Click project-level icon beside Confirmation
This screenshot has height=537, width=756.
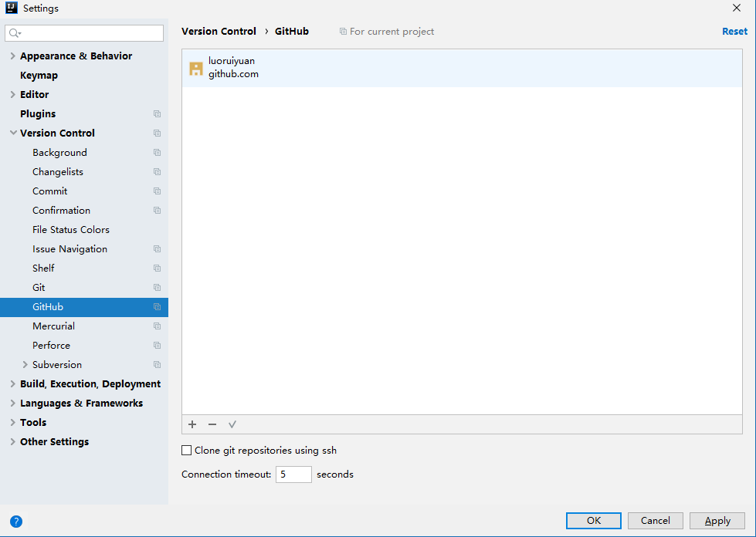(x=158, y=211)
